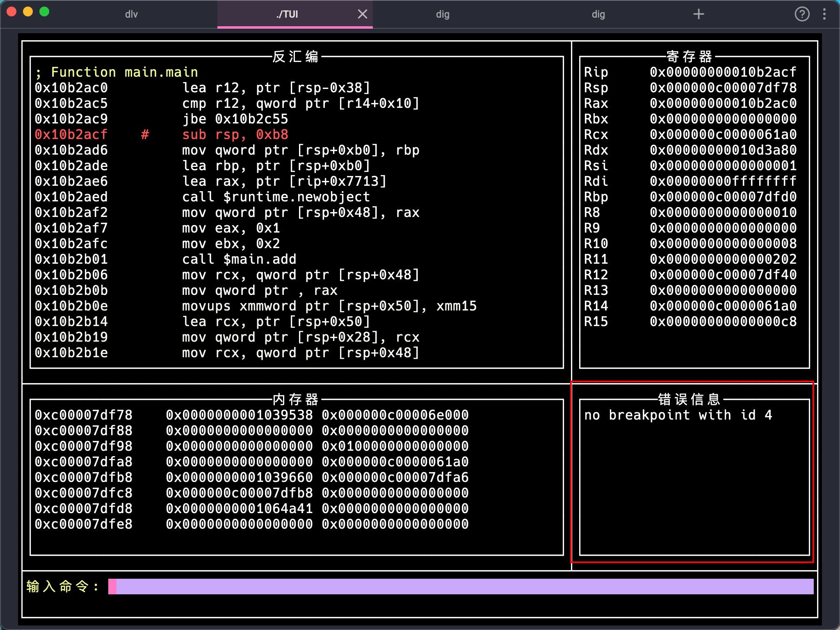Select the call $runtime.newobject instruction
Screen dimensions: 840x630
(x=276, y=197)
